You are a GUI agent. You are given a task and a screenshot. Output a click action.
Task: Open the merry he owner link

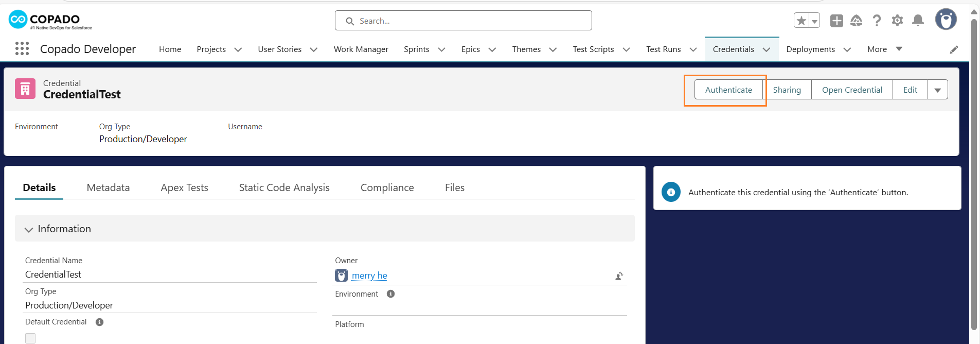tap(369, 276)
